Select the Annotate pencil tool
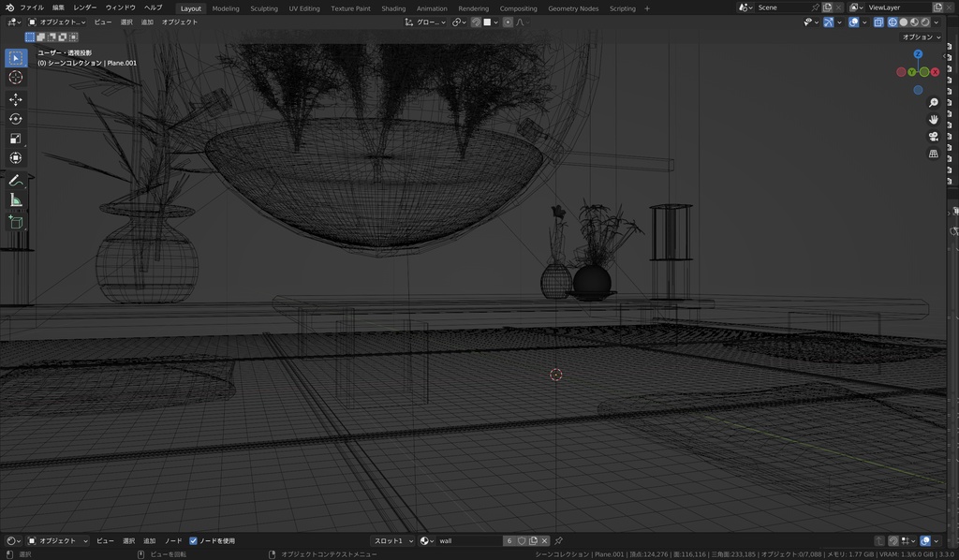The height and width of the screenshot is (560, 959). [x=16, y=181]
